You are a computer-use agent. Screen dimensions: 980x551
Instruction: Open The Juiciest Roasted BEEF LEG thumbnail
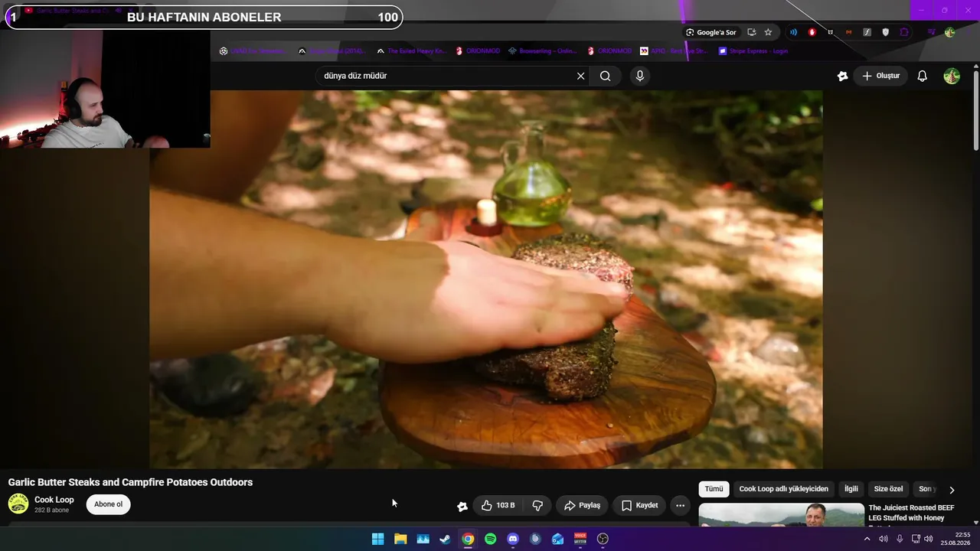coord(781,514)
